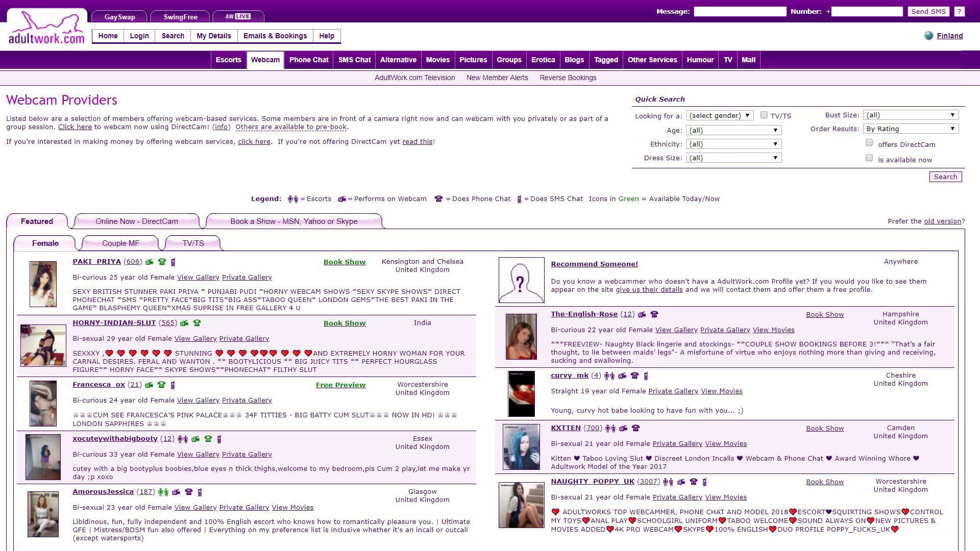The width and height of the screenshot is (980, 551).
Task: Expand the Order Results dropdown
Action: 911,129
